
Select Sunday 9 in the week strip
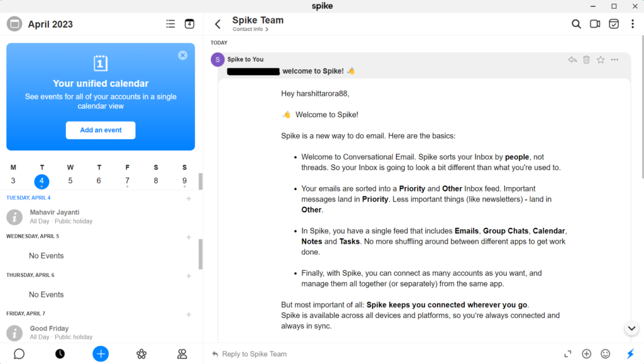coord(184,181)
